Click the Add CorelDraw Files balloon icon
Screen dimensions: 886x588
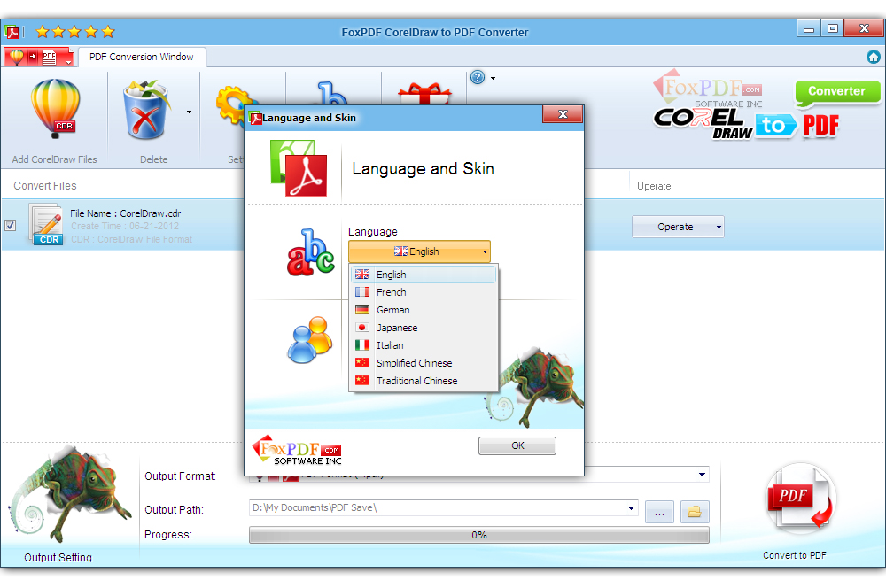click(x=55, y=108)
